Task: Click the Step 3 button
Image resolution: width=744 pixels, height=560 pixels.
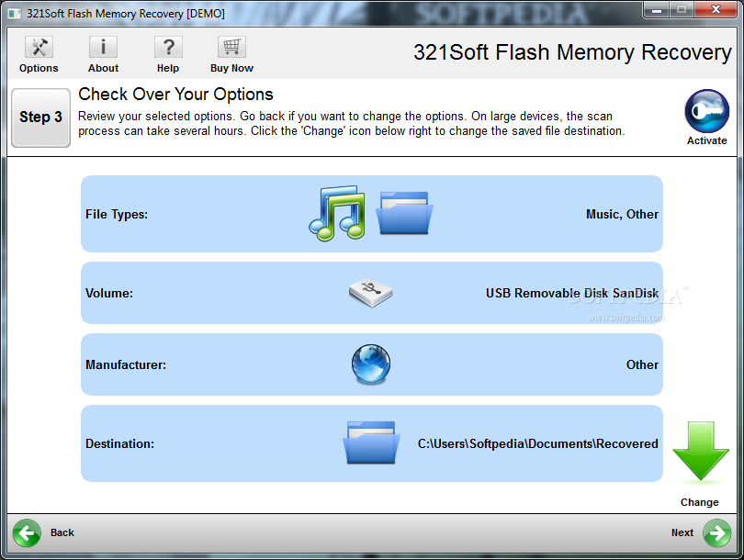Action: [40, 118]
